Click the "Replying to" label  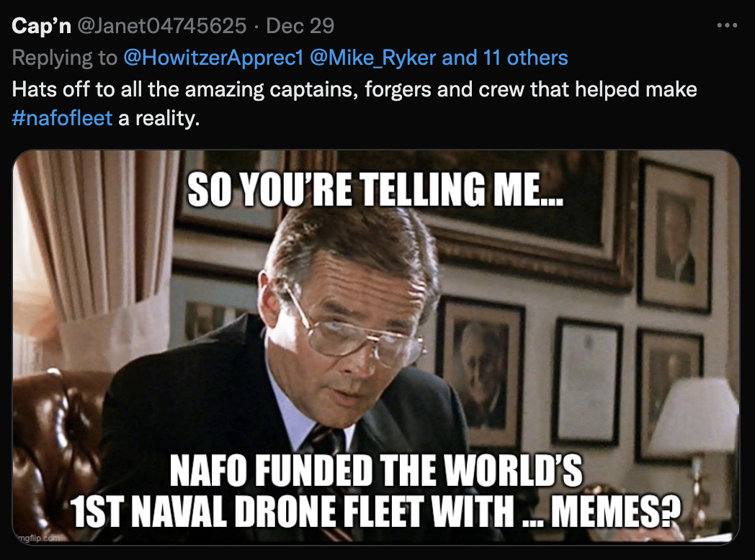click(65, 58)
